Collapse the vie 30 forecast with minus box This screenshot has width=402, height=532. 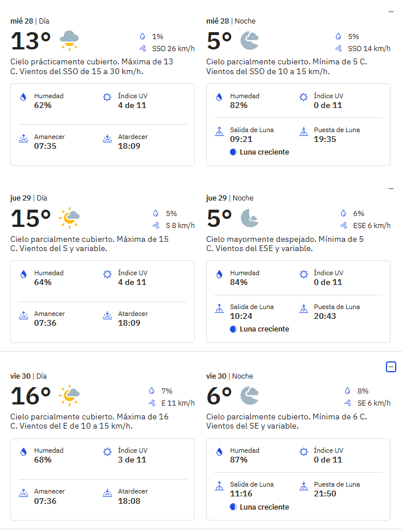tap(391, 367)
